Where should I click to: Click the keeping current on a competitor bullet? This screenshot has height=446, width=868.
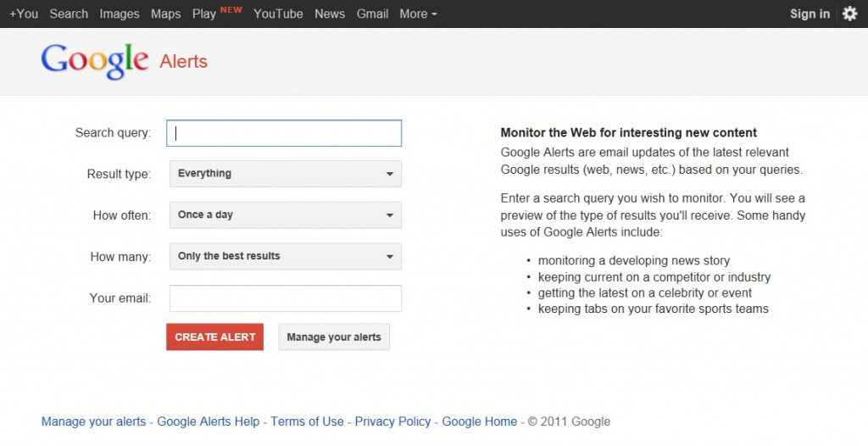[654, 276]
